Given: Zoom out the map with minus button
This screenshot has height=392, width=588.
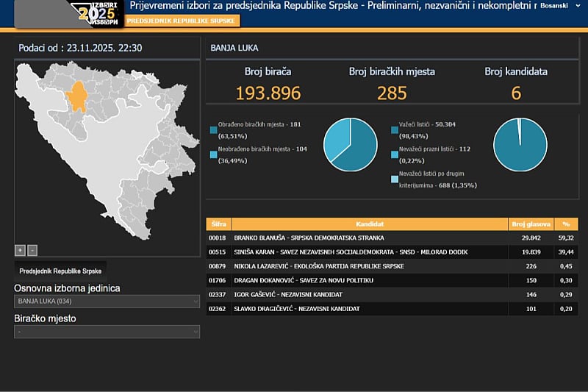Looking at the screenshot, I should coord(32,250).
